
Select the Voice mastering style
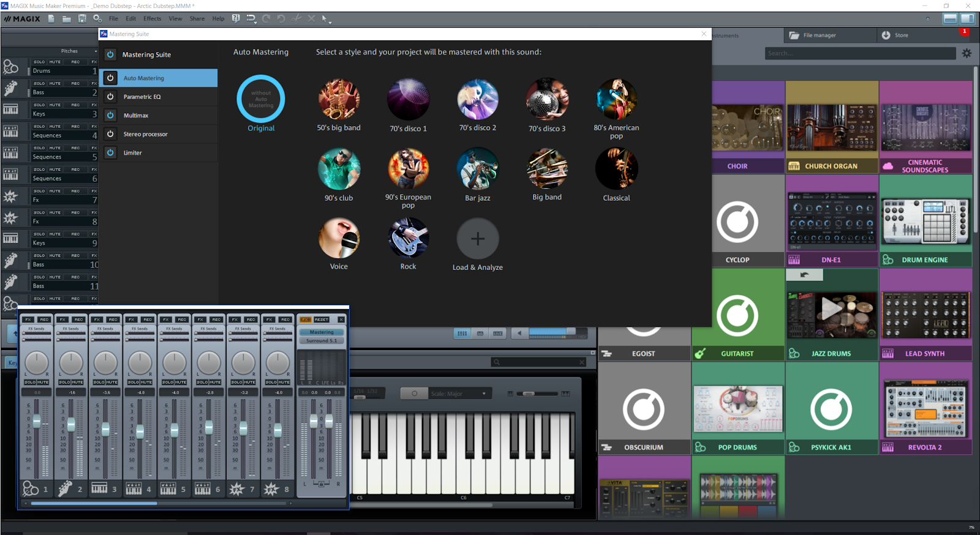[x=339, y=238]
